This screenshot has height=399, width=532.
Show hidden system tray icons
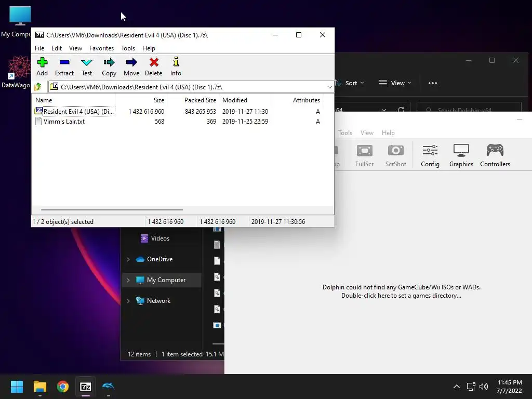(x=457, y=387)
